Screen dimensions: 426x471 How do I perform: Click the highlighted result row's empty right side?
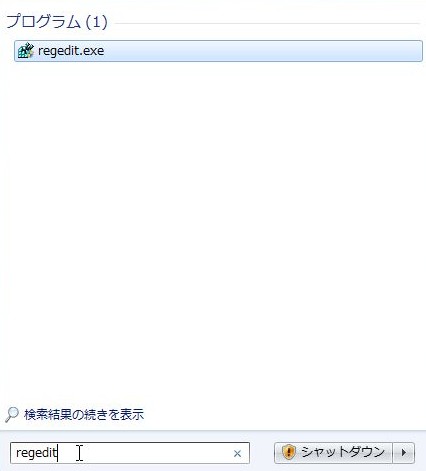click(x=263, y=51)
